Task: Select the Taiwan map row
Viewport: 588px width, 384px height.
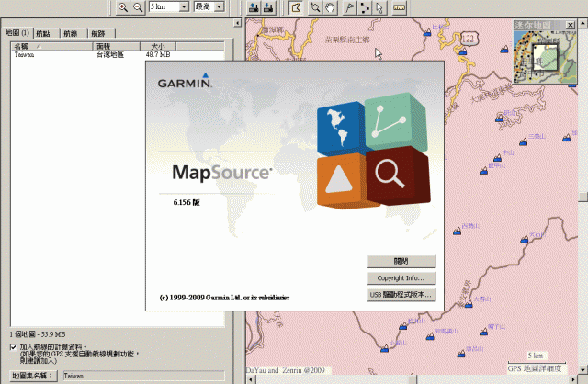Action: 118,55
